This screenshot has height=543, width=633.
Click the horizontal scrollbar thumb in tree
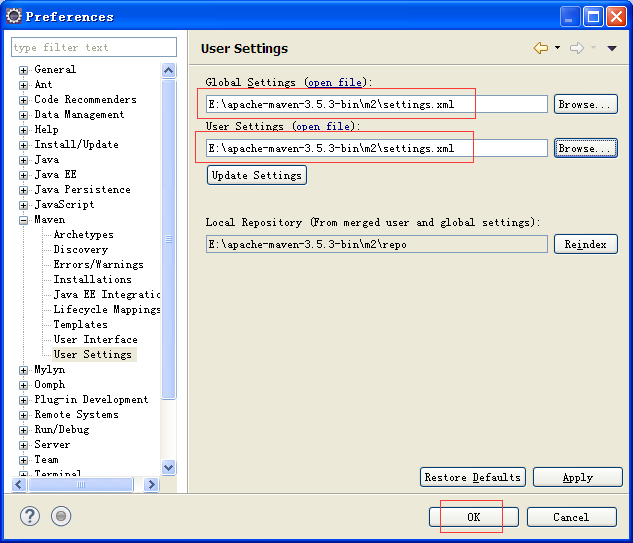coord(81,484)
